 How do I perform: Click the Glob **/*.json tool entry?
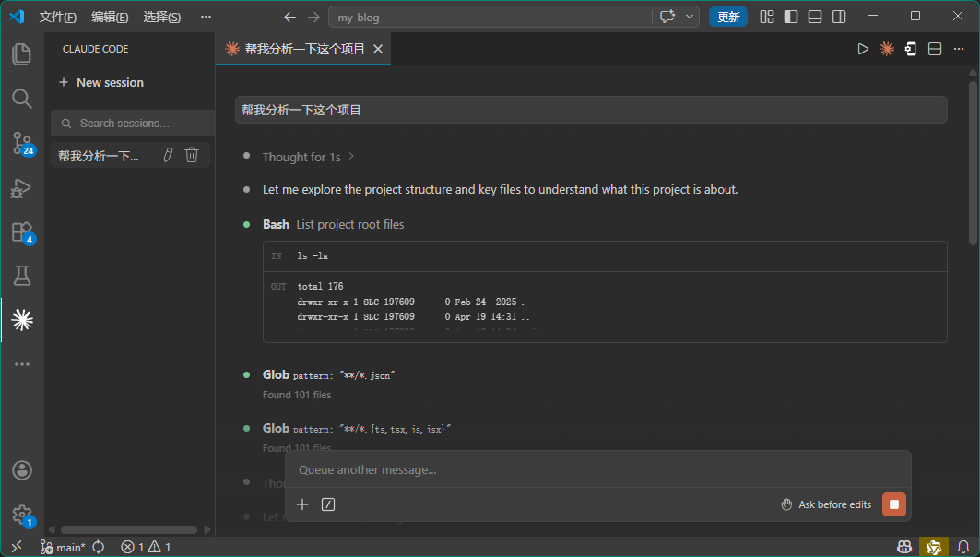pos(329,375)
